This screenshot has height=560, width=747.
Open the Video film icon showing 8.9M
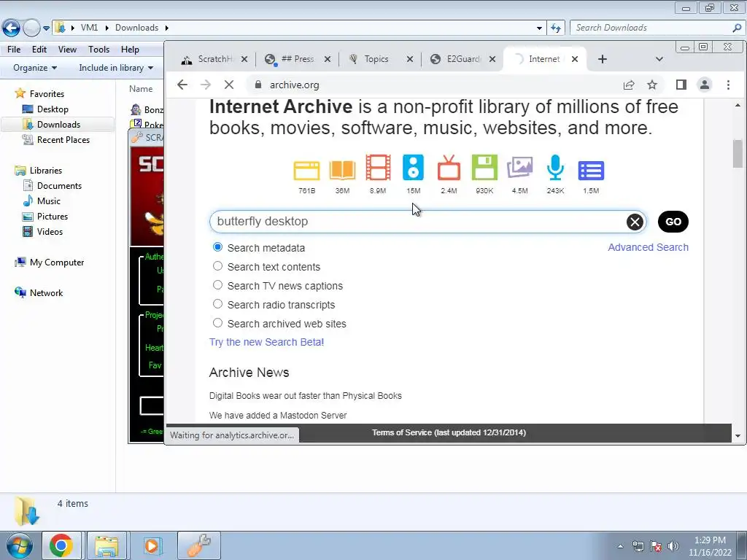378,168
